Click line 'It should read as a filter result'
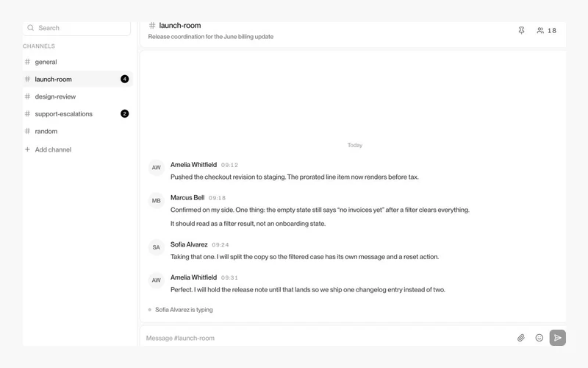This screenshot has width=588, height=368. click(x=248, y=224)
